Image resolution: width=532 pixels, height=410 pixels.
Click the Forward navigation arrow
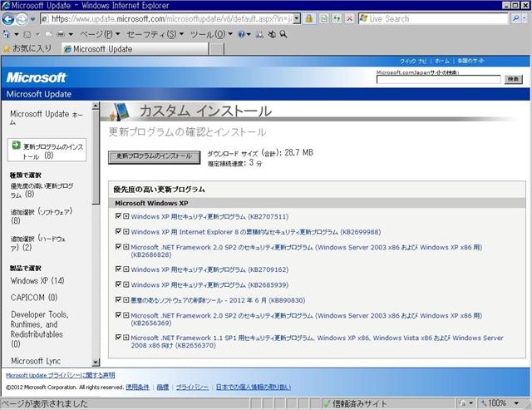(x=22, y=19)
